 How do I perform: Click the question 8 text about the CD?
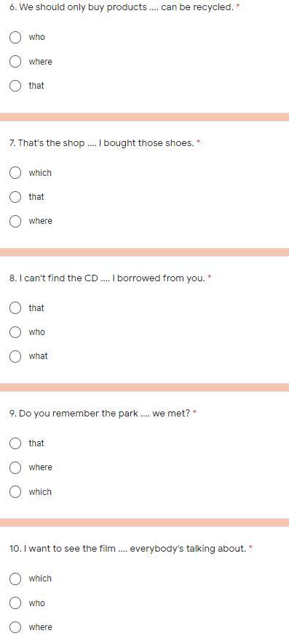(107, 278)
